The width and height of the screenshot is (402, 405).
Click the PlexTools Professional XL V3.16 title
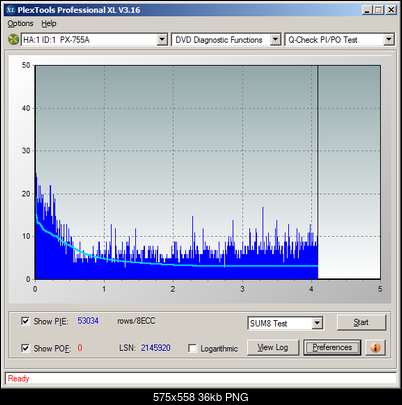pyautogui.click(x=79, y=10)
